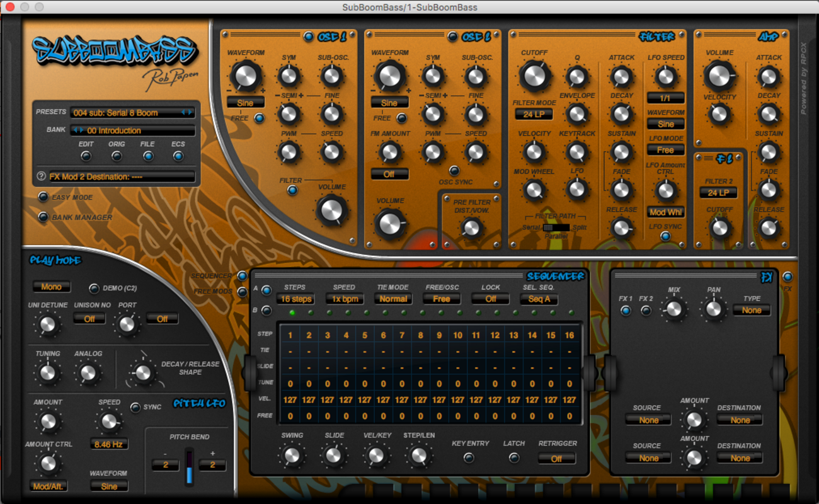Viewport: 819px width, 504px height.
Task: Click the Amp Volume knob
Action: (719, 76)
